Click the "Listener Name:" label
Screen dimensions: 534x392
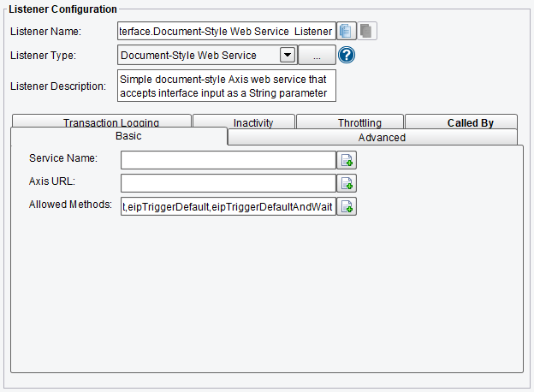pyautogui.click(x=45, y=32)
